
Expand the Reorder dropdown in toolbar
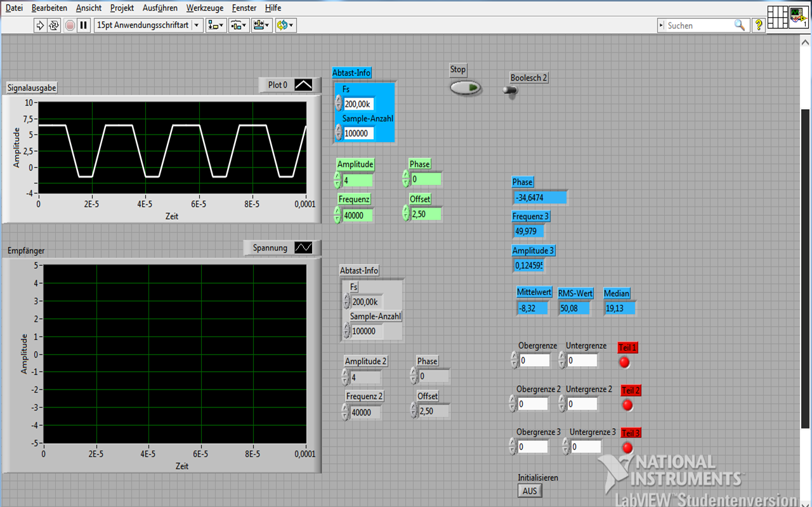(286, 25)
